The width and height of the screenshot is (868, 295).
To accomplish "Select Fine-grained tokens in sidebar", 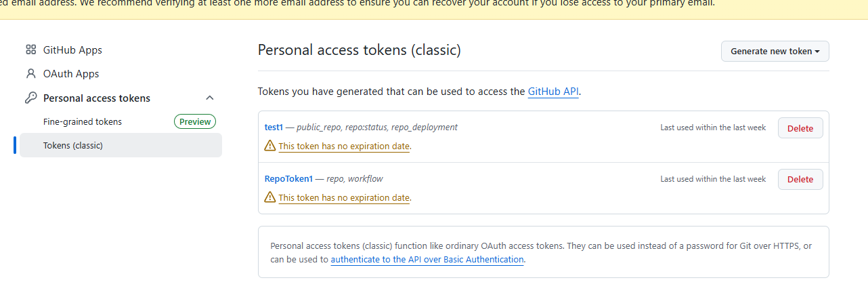I will (x=83, y=121).
